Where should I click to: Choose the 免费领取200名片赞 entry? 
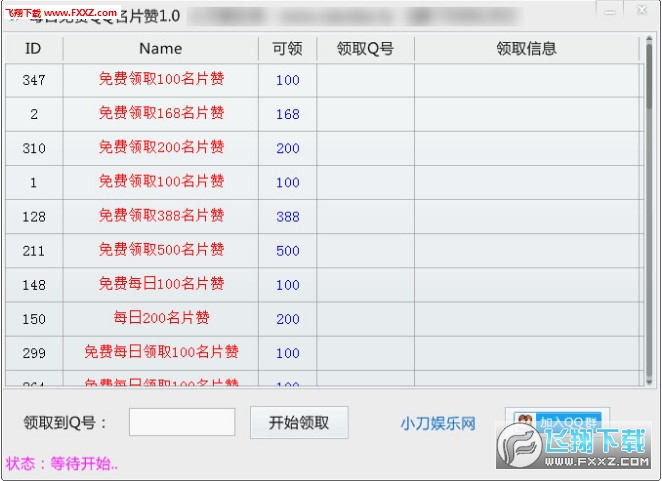click(x=161, y=148)
